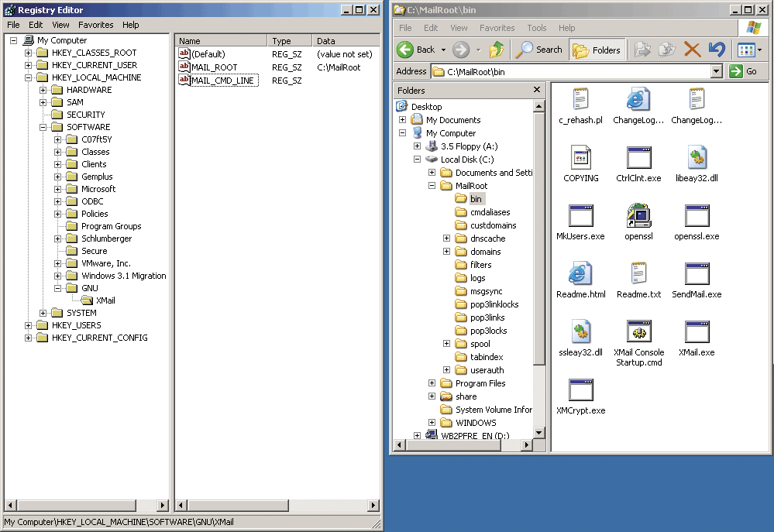The height and width of the screenshot is (532, 774).
Task: Click the Forward arrow icon in Explorer
Action: [x=461, y=50]
